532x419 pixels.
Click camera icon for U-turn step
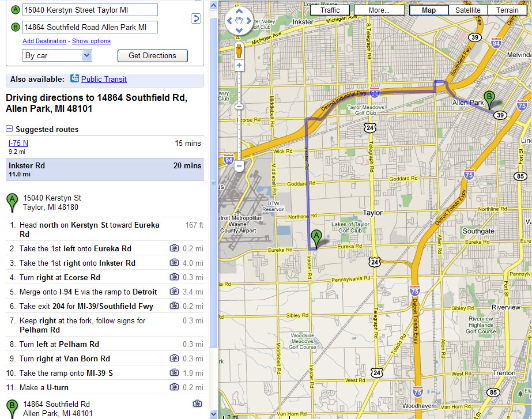click(x=174, y=387)
